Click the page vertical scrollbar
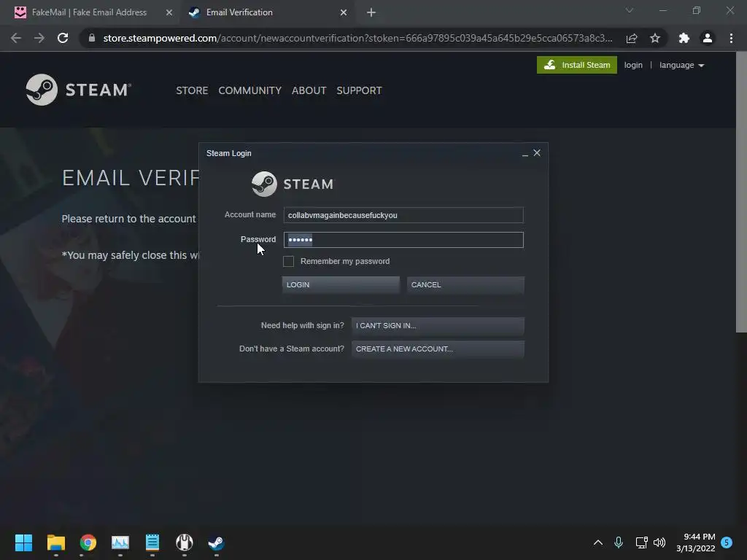Viewport: 747px width, 560px height. (741, 192)
